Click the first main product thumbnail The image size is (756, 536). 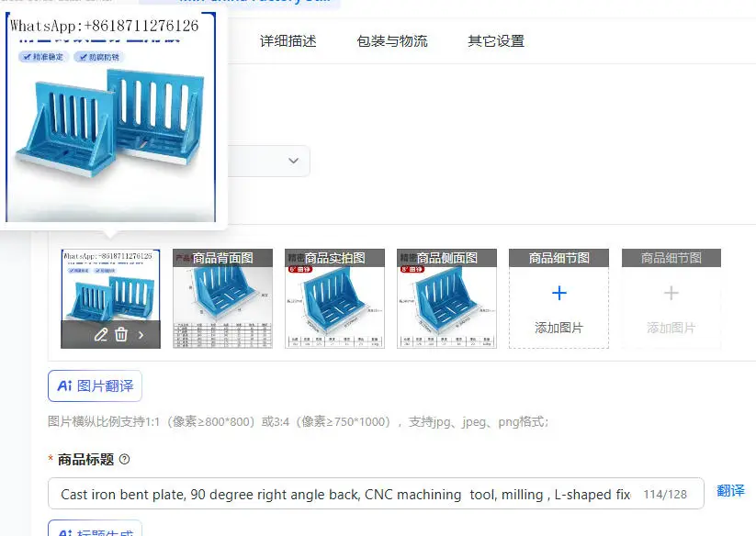coord(110,285)
